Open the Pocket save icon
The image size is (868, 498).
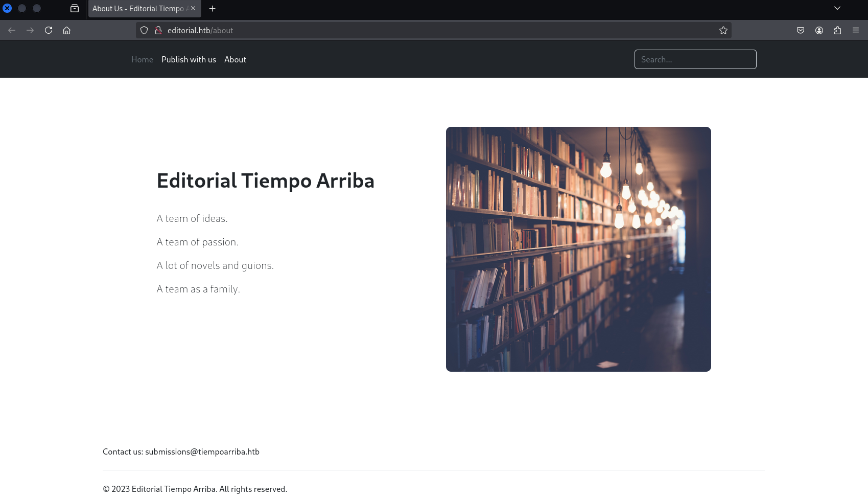pyautogui.click(x=801, y=31)
